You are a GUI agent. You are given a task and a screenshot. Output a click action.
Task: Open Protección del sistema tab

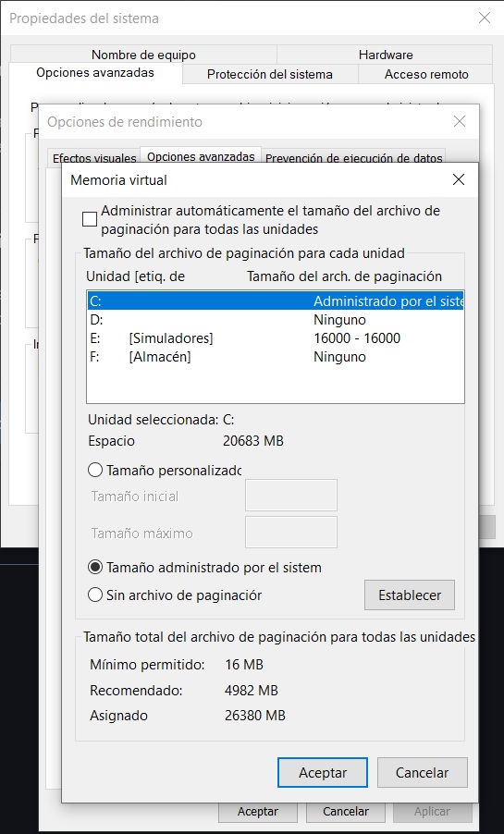pos(270,75)
